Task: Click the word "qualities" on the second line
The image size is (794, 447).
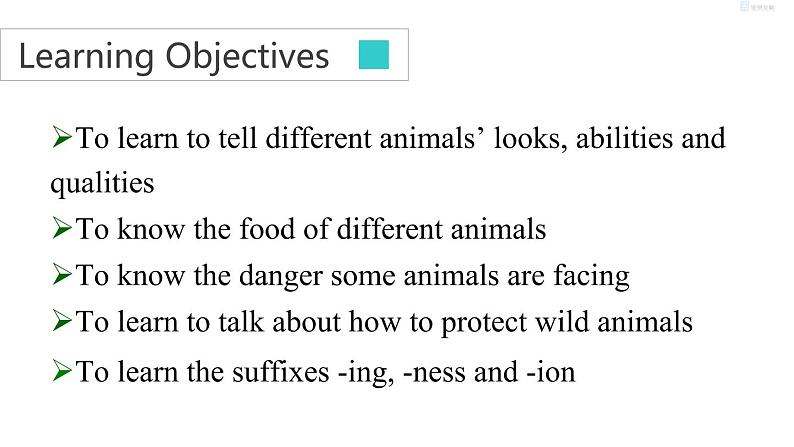Action: (x=102, y=184)
